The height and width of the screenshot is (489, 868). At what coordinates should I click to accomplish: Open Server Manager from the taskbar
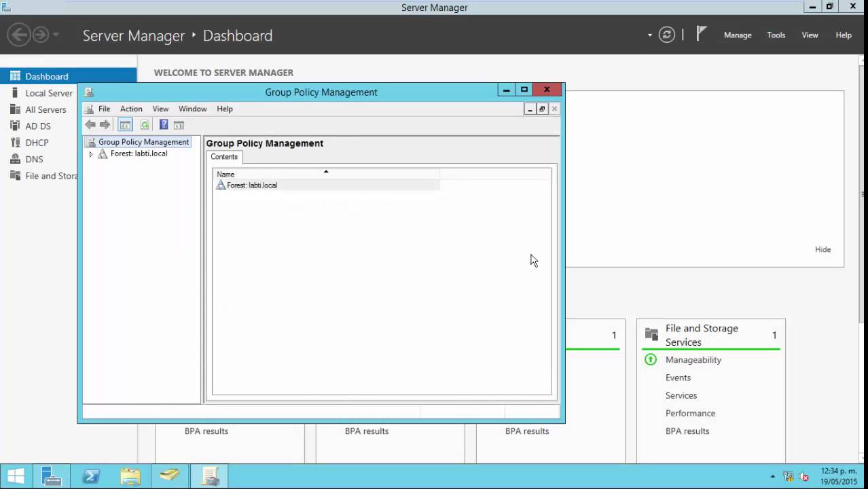click(52, 477)
